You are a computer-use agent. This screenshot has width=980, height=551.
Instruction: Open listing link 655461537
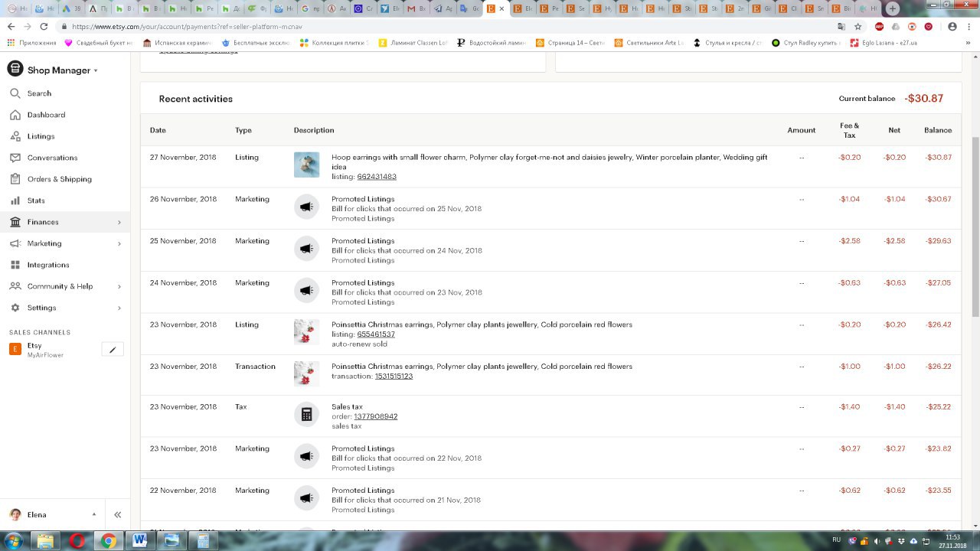376,334
